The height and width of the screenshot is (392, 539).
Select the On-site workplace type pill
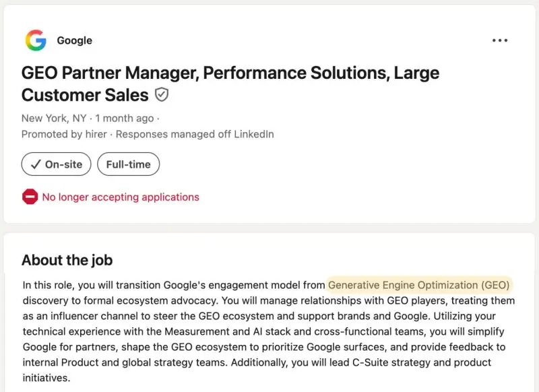(x=57, y=164)
